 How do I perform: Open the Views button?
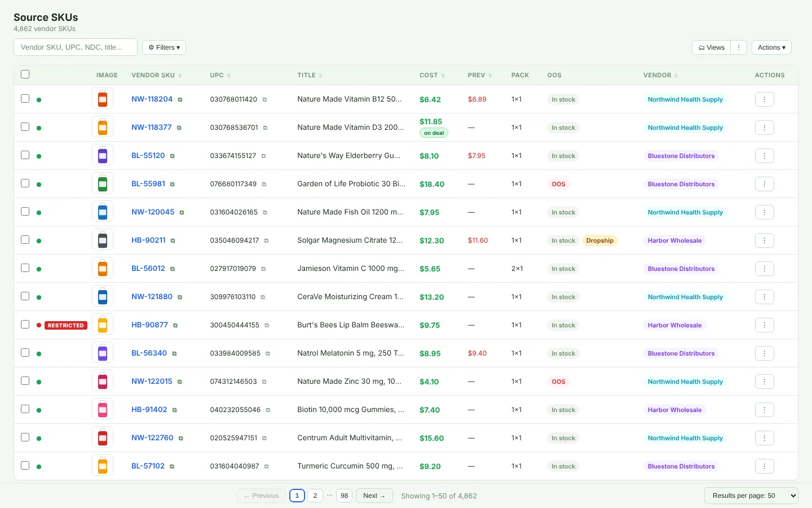[x=711, y=47]
